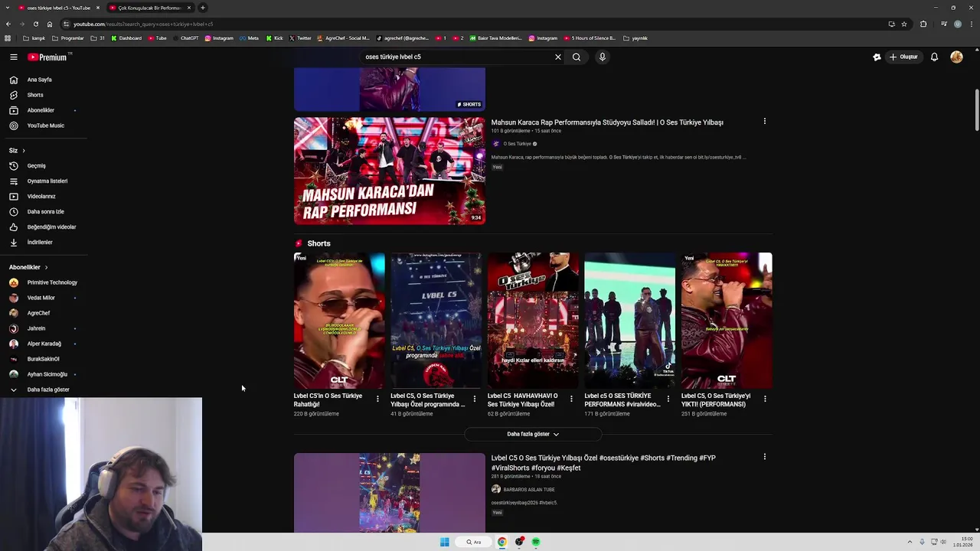Expand Daha fazla göster under Shorts
The image size is (980, 551).
click(533, 434)
